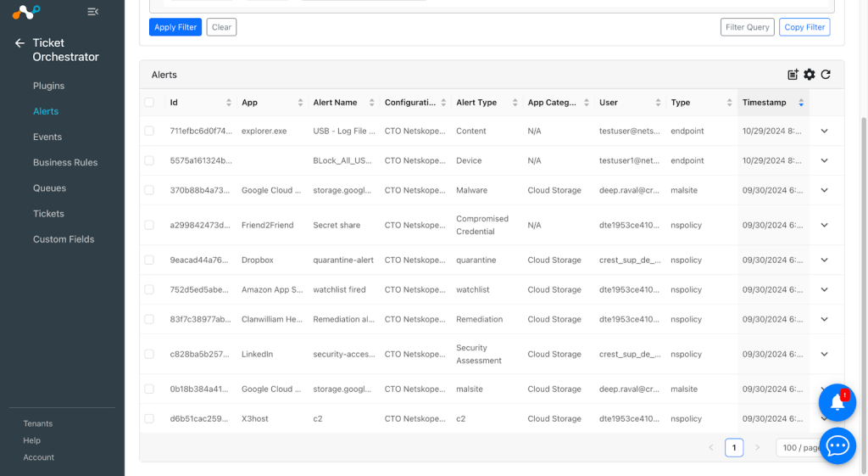This screenshot has height=476, width=868.
Task: Click the Apply Filter button
Action: 175,27
